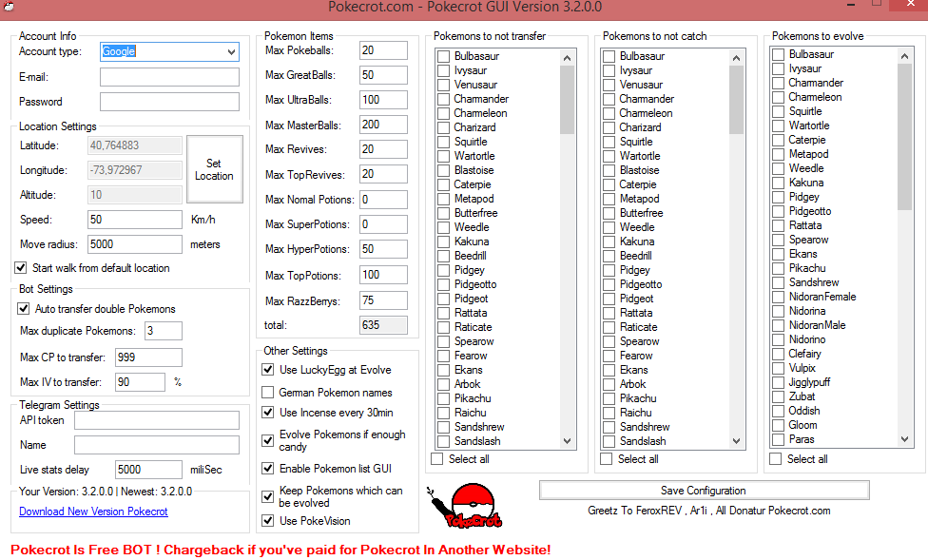Screen dimensions: 928x560
Task: Check Rattata in not catch list
Action: click(x=609, y=313)
